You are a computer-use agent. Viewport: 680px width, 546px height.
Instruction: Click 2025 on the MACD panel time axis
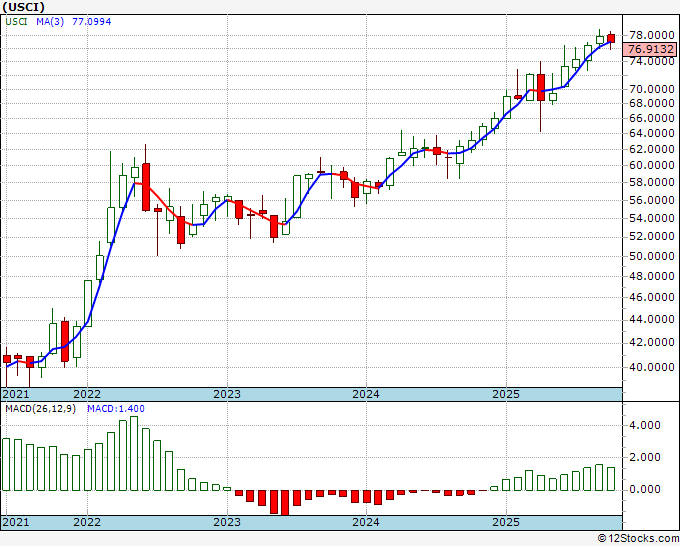click(506, 522)
